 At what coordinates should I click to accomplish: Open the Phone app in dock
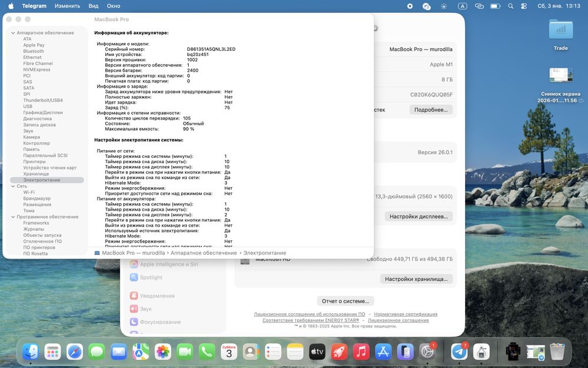click(207, 352)
